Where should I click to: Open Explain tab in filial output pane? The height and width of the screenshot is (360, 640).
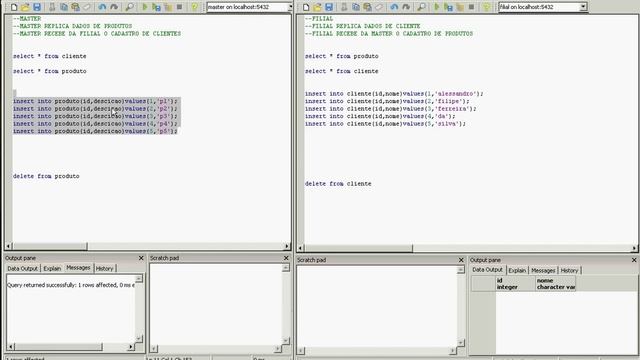(x=517, y=271)
